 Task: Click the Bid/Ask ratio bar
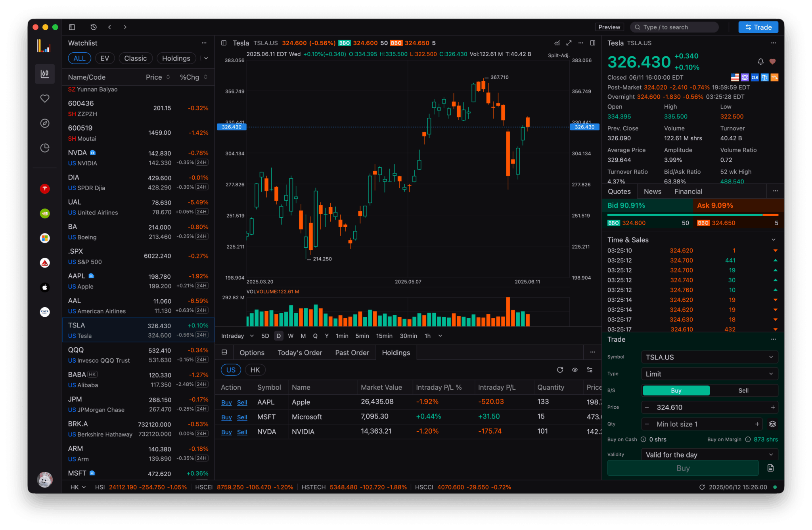[692, 214]
